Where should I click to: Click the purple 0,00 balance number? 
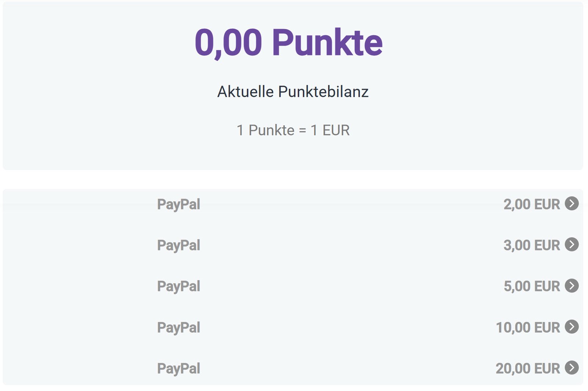click(x=228, y=43)
